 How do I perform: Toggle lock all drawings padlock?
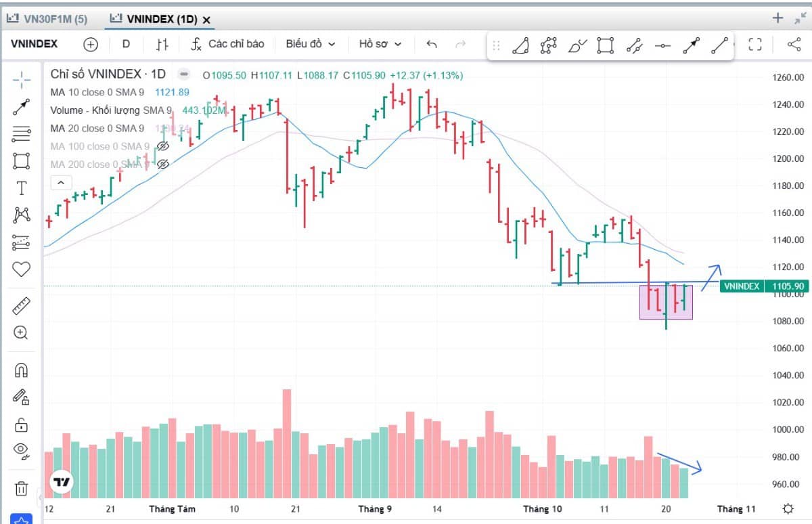(22, 424)
